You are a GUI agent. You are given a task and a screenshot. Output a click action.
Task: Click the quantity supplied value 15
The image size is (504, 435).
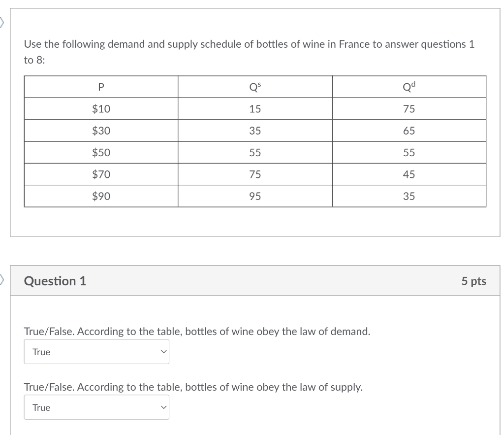click(255, 109)
